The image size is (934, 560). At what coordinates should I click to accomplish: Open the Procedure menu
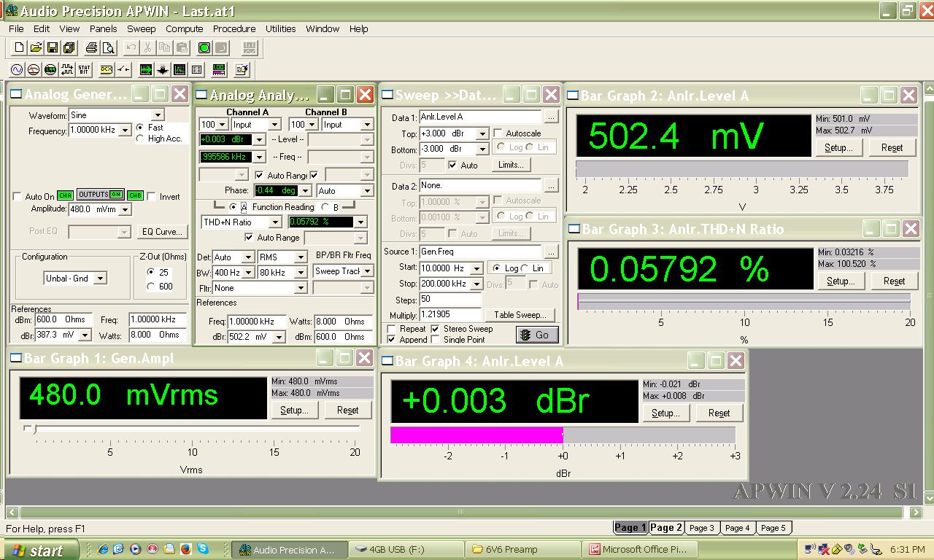point(234,28)
